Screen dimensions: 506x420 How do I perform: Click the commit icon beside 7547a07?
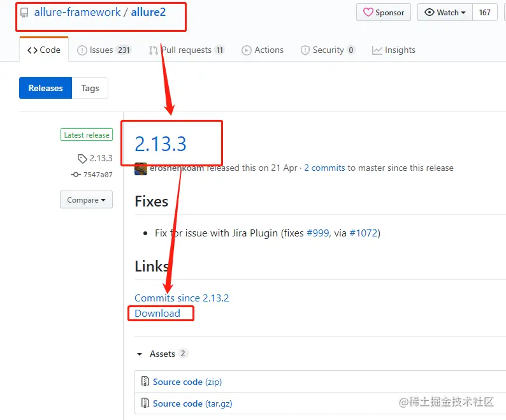[x=75, y=175]
